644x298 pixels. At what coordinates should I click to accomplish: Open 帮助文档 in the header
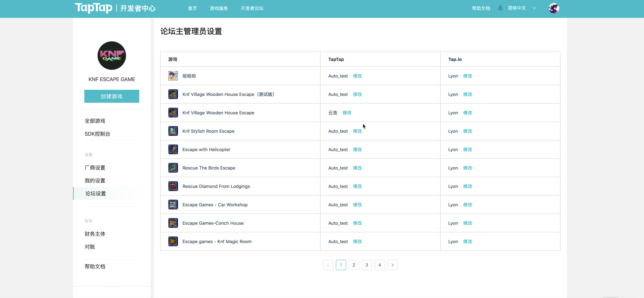coord(481,8)
